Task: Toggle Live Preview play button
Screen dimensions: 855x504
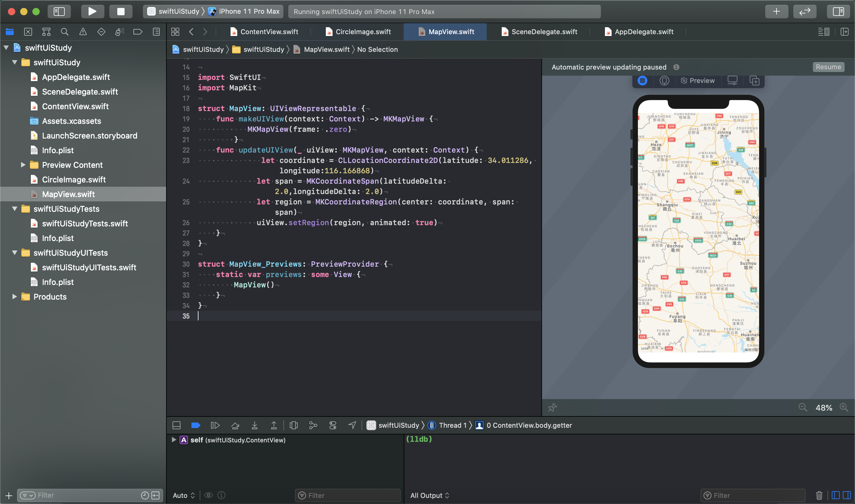Action: pyautogui.click(x=642, y=81)
